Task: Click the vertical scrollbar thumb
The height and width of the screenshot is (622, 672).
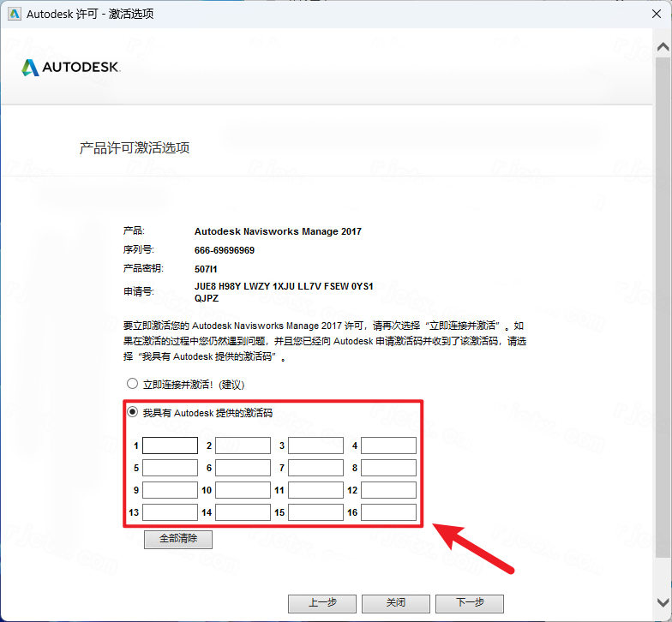Action: coord(663,307)
